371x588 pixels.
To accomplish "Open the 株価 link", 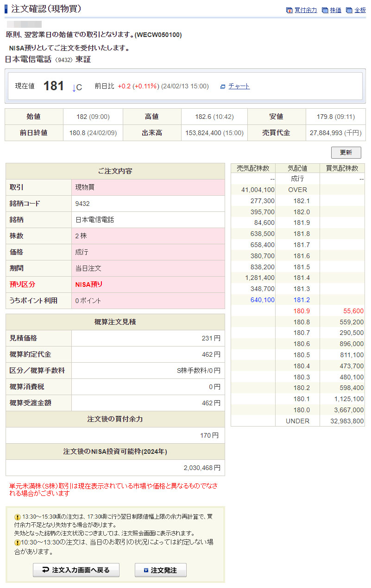I will pos(336,10).
